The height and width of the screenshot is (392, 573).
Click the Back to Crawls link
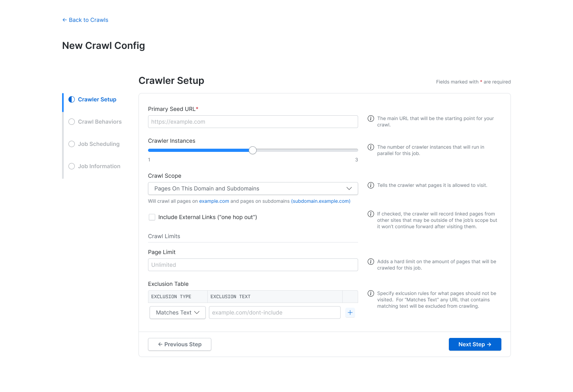pyautogui.click(x=85, y=20)
